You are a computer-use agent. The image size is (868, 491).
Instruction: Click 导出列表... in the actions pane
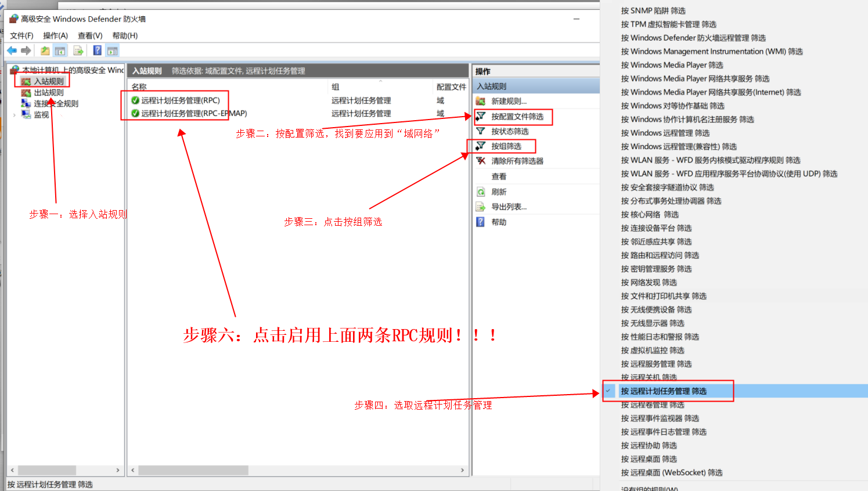[x=509, y=207]
